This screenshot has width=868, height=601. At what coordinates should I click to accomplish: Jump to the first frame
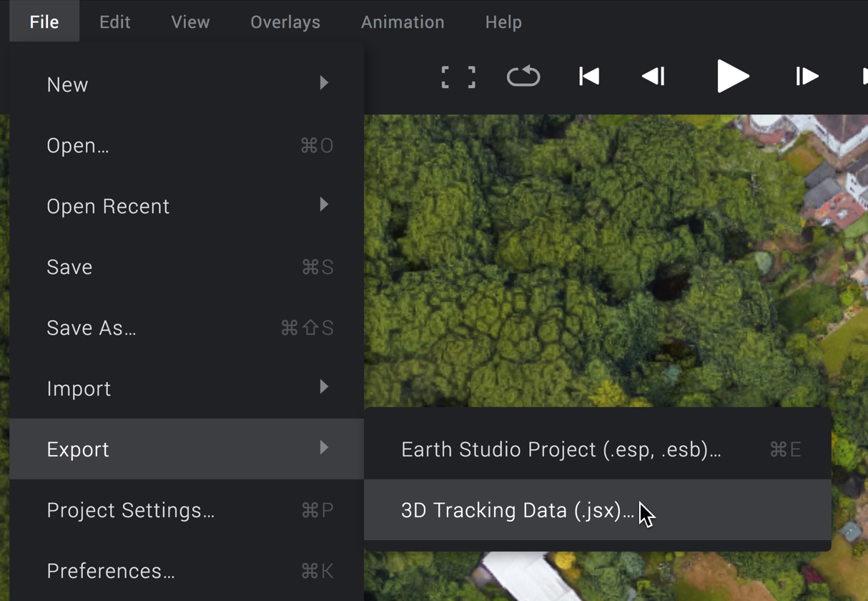coord(589,77)
